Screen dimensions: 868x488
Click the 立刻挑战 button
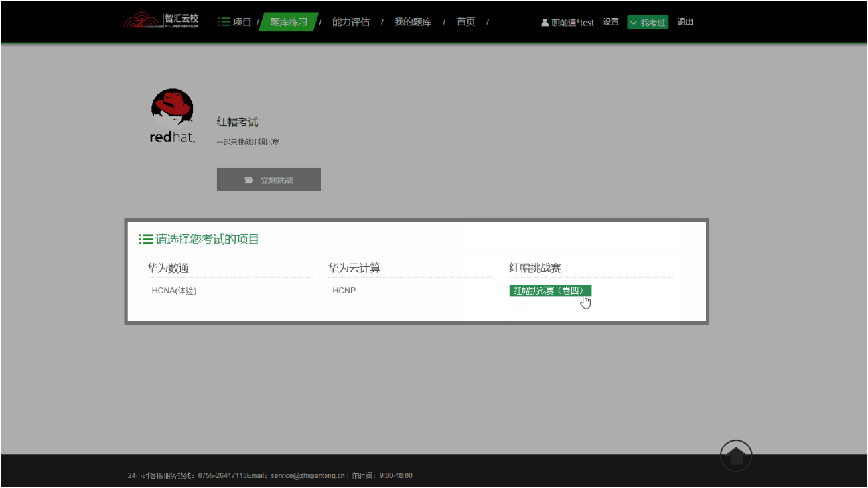(x=269, y=180)
